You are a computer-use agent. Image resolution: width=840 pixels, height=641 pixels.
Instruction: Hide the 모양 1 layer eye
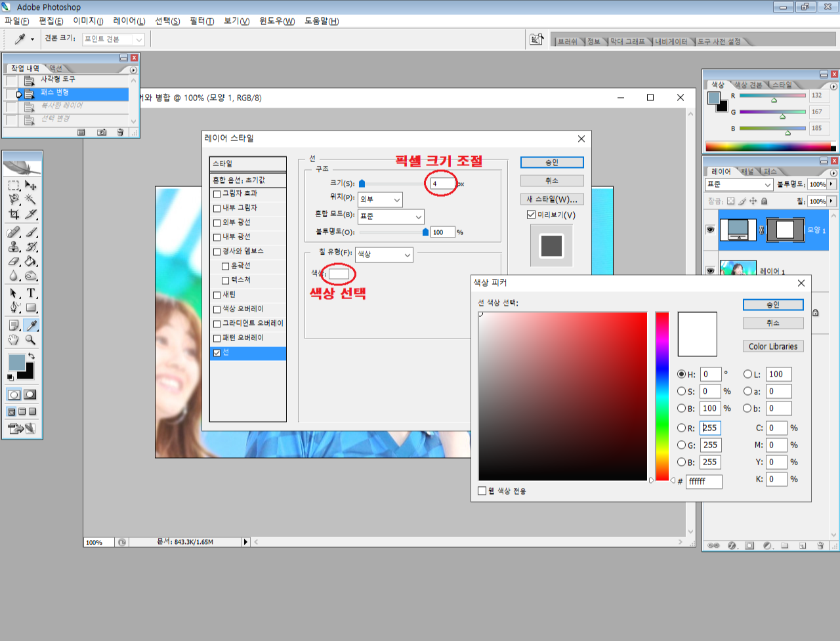pyautogui.click(x=710, y=230)
